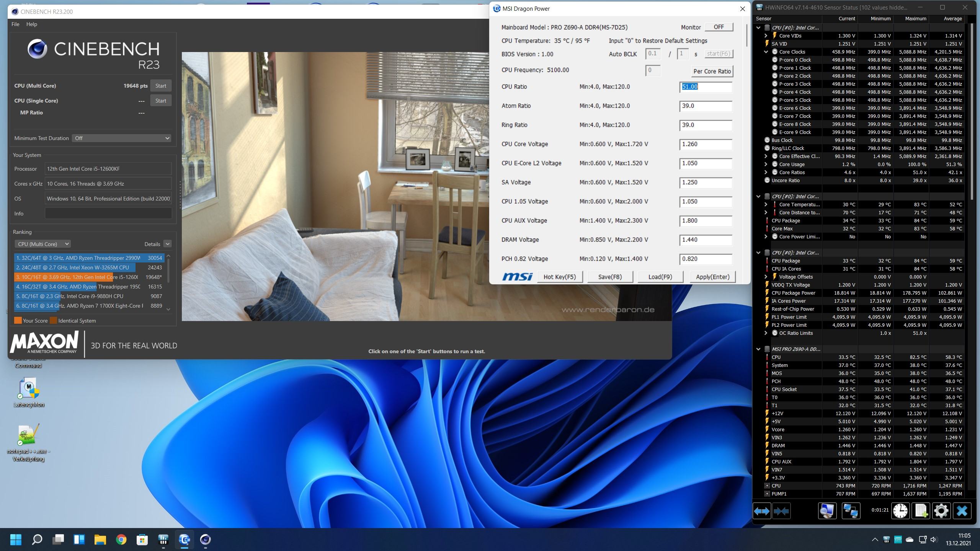Click the DRAM Voltage input field
Screen dimensions: 980x551
(706, 240)
